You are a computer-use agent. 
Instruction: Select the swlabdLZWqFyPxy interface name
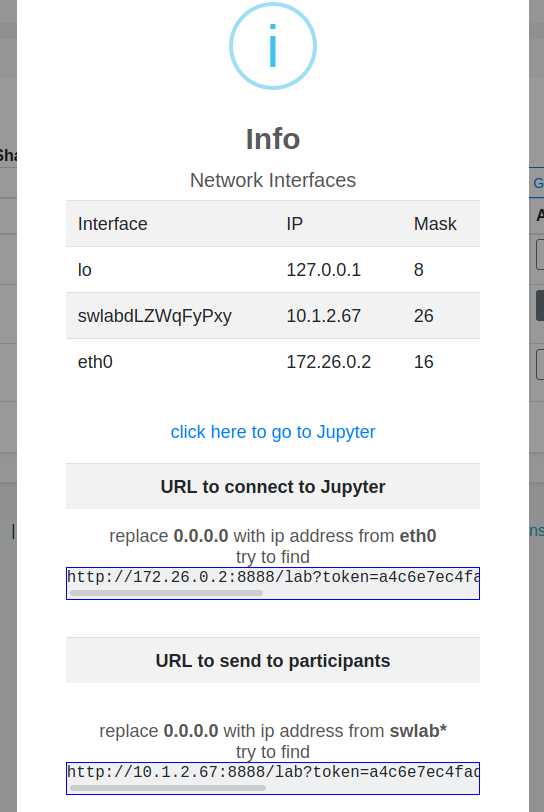(154, 316)
